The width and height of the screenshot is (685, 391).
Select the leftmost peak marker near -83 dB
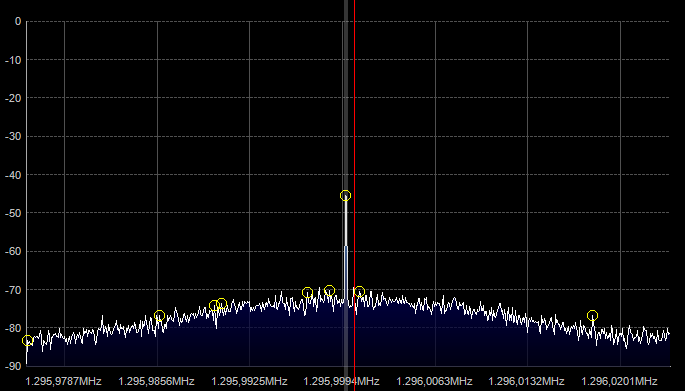coord(27,341)
